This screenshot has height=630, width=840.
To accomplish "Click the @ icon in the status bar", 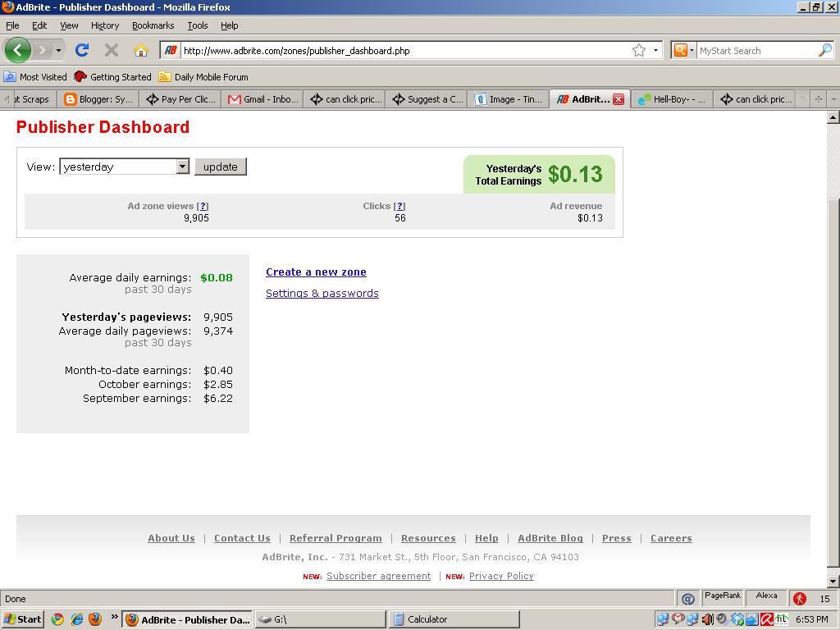I will point(688,598).
